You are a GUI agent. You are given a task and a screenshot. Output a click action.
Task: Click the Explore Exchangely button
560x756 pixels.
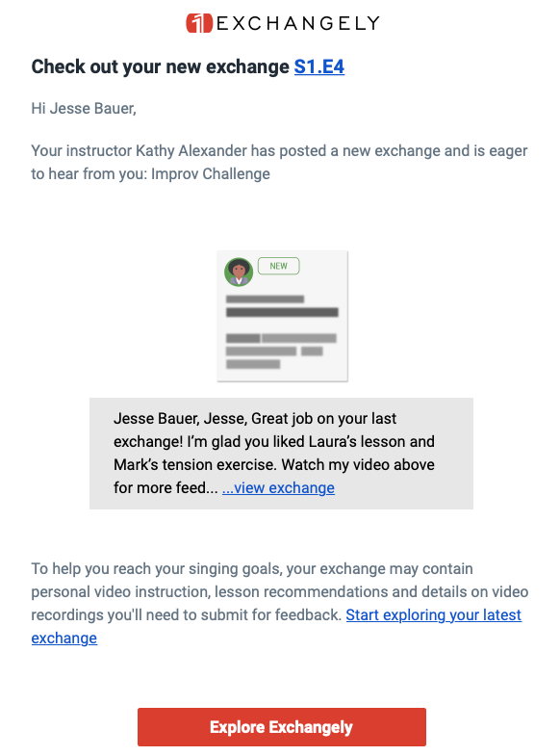(x=282, y=727)
